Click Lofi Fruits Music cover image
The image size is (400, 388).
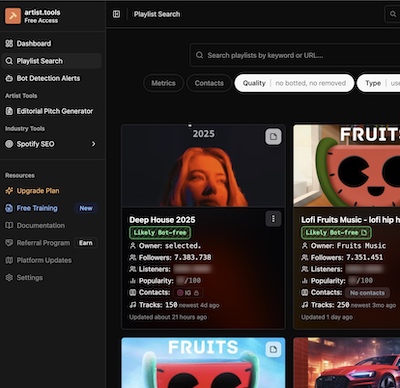click(x=347, y=166)
